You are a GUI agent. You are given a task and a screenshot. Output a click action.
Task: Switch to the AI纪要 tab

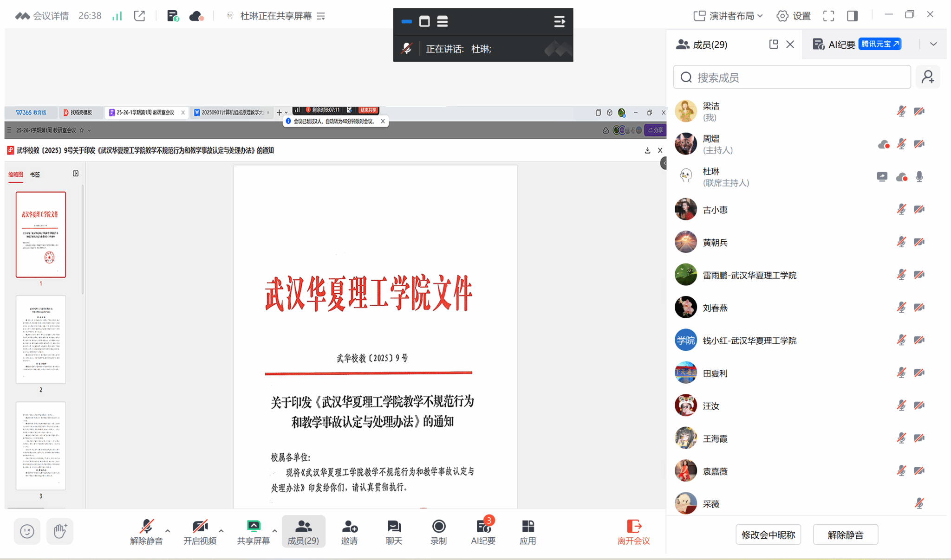841,44
